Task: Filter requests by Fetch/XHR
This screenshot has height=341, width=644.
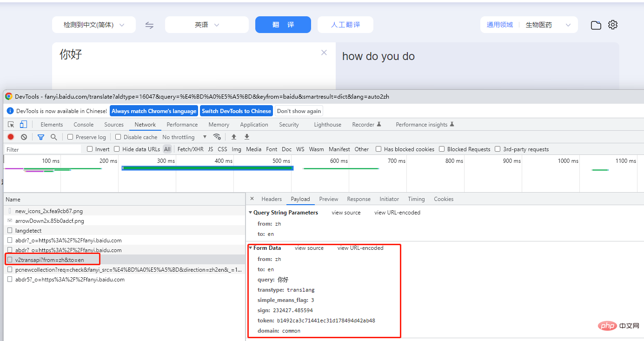Action: pos(191,149)
